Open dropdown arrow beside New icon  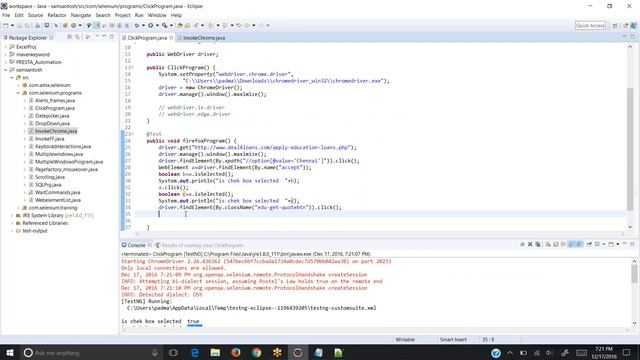pyautogui.click(x=12, y=25)
